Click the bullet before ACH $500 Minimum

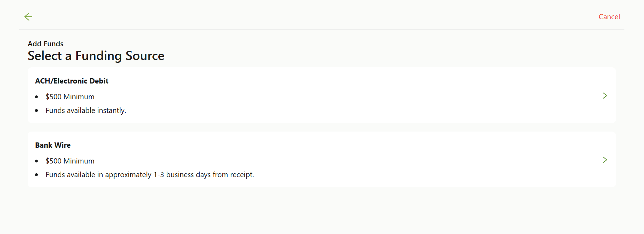[36, 97]
